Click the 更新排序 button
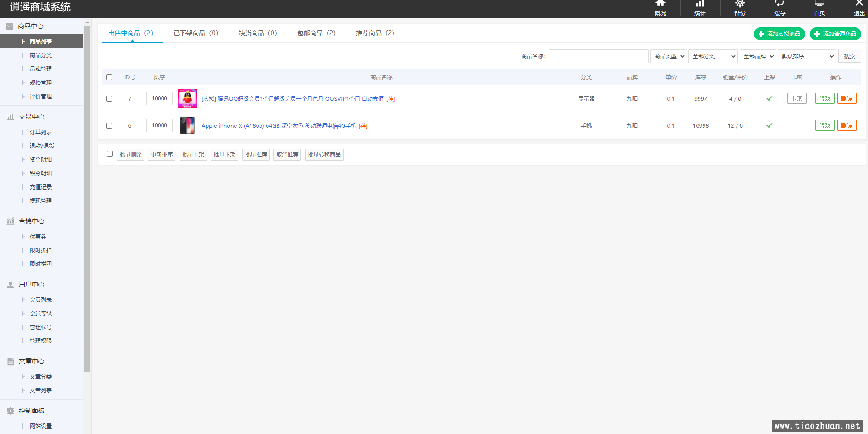This screenshot has width=868, height=434. click(x=162, y=155)
